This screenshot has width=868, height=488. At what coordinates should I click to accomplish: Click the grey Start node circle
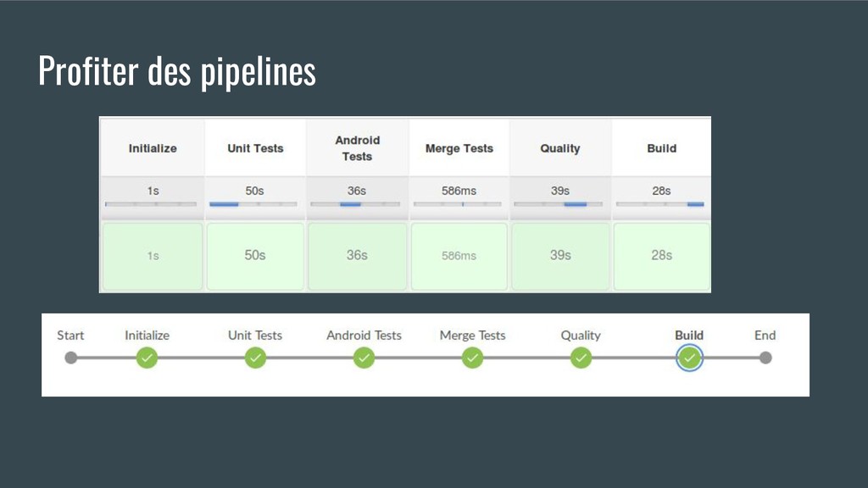tap(71, 358)
